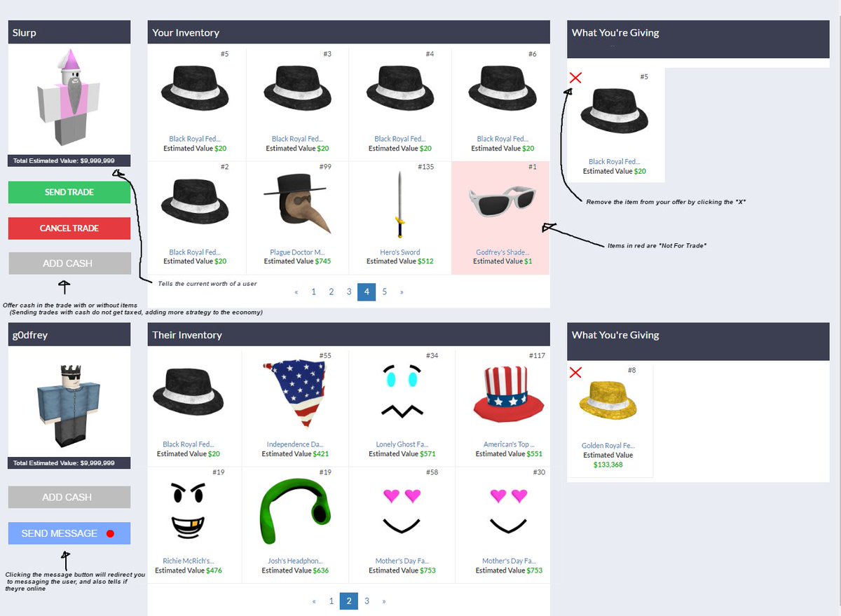This screenshot has height=616, width=841.
Task: Click g0dfrey's Total Estimated Value bar
Action: pyautogui.click(x=69, y=463)
